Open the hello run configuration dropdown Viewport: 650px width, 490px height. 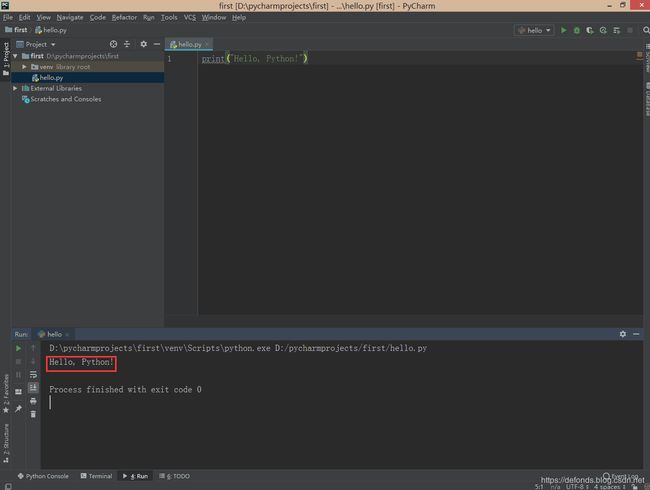(534, 30)
